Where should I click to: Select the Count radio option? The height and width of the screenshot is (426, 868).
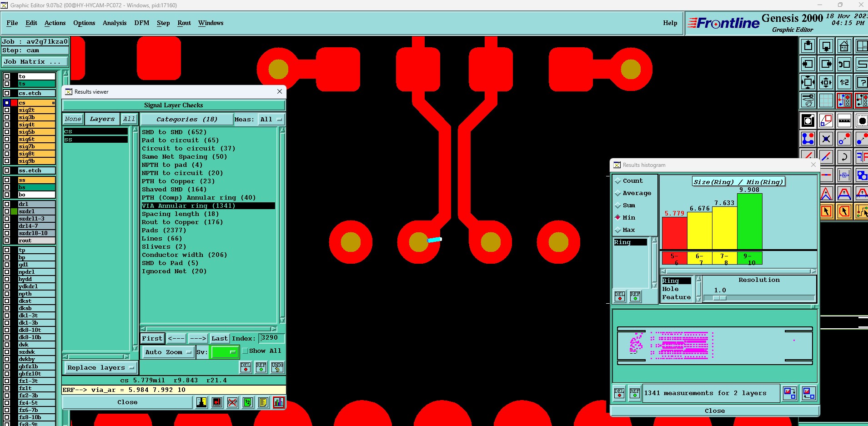pos(618,181)
